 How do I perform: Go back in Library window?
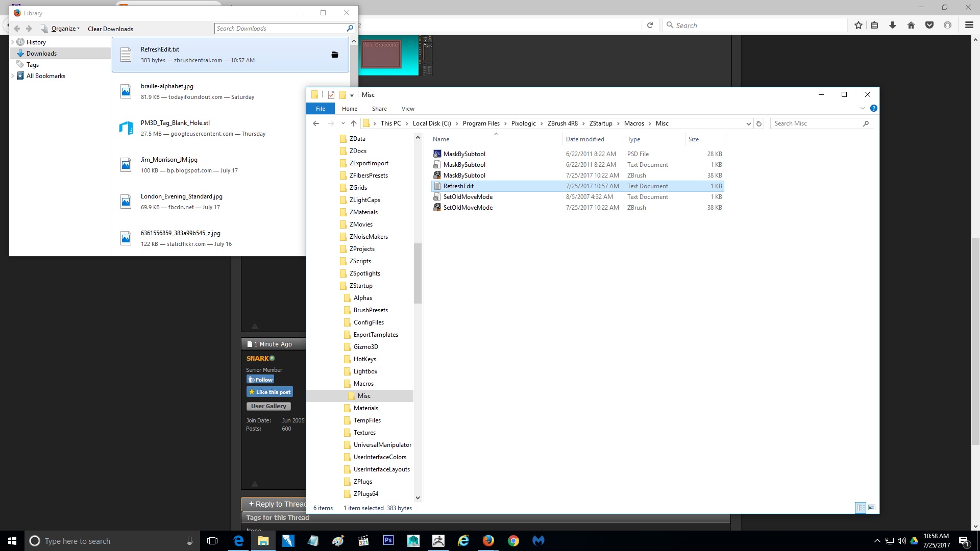click(x=17, y=29)
